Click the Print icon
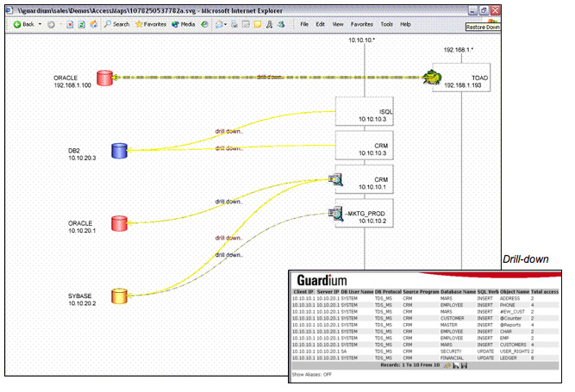Screen dimensions: 575x392 coord(234,24)
